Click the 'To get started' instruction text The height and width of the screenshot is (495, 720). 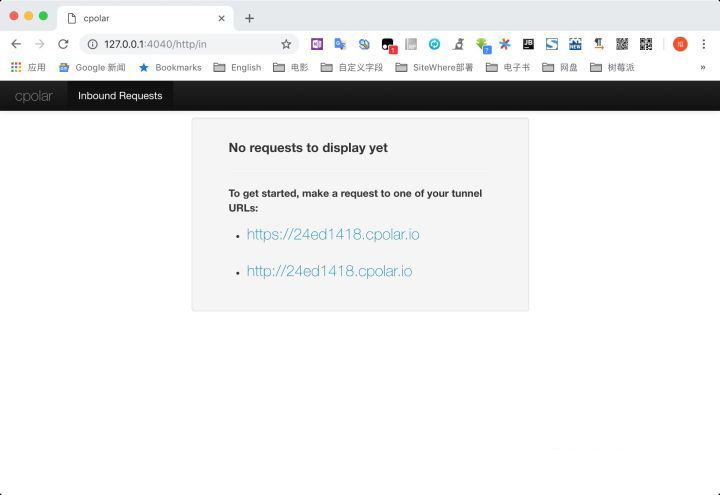tap(355, 200)
